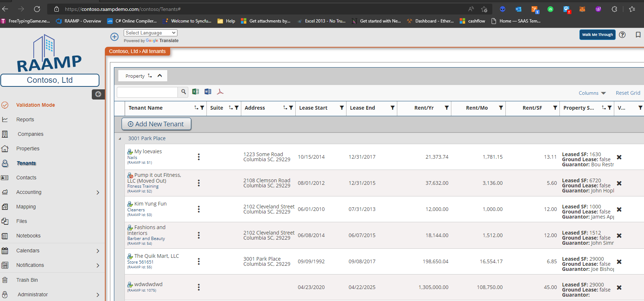Open the browser extensions puzzle icon
The height and width of the screenshot is (301, 644).
click(614, 9)
